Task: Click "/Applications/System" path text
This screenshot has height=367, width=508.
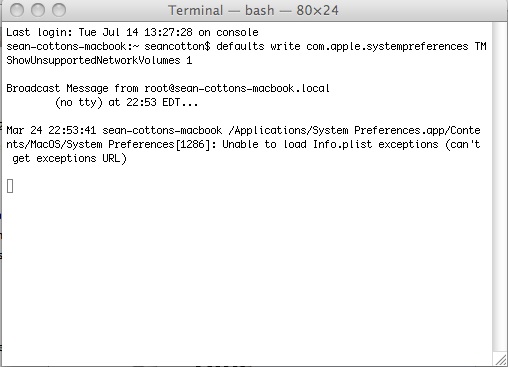Action: [x=288, y=130]
